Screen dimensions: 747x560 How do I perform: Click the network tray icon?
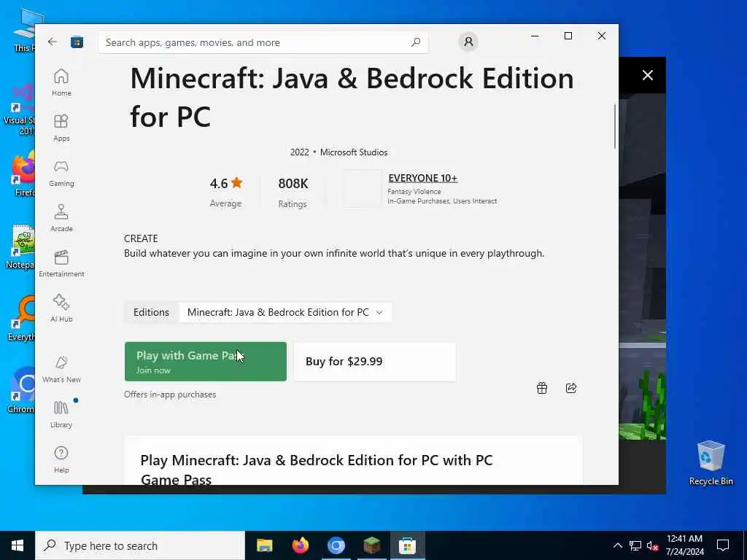click(x=635, y=545)
